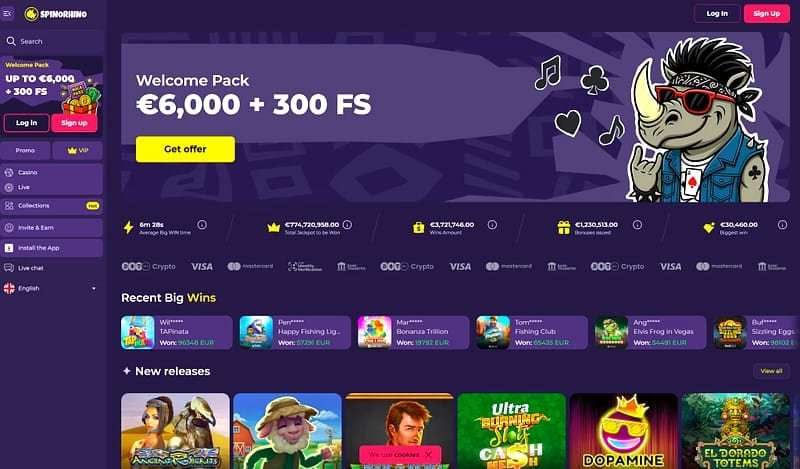Select the VIP crown tab
800x469 pixels.
[x=78, y=151]
